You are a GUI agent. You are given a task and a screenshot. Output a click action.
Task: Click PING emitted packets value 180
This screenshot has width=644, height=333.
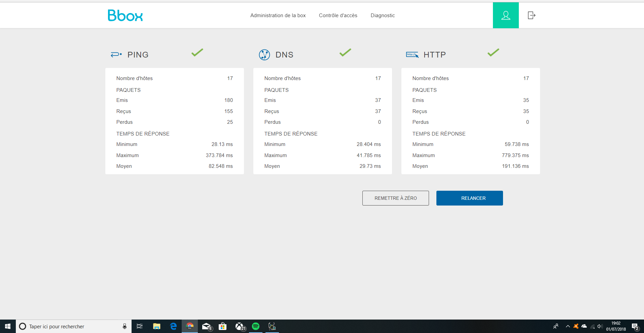[228, 100]
